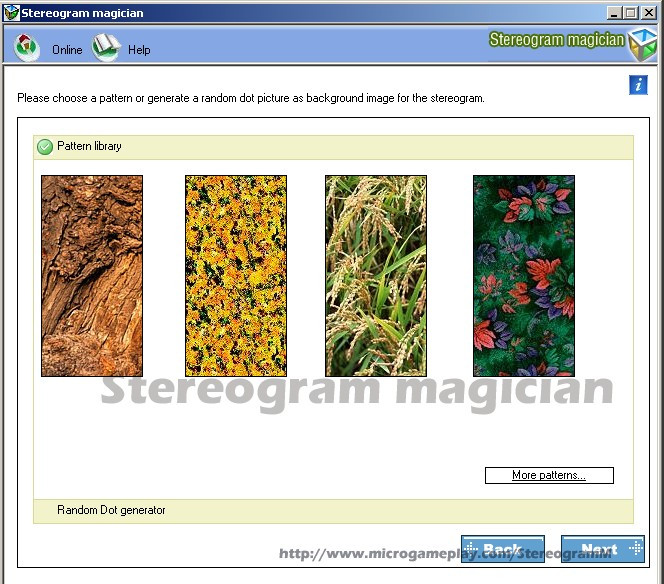The image size is (664, 584).
Task: Click the title bar application icon
Action: tap(11, 13)
